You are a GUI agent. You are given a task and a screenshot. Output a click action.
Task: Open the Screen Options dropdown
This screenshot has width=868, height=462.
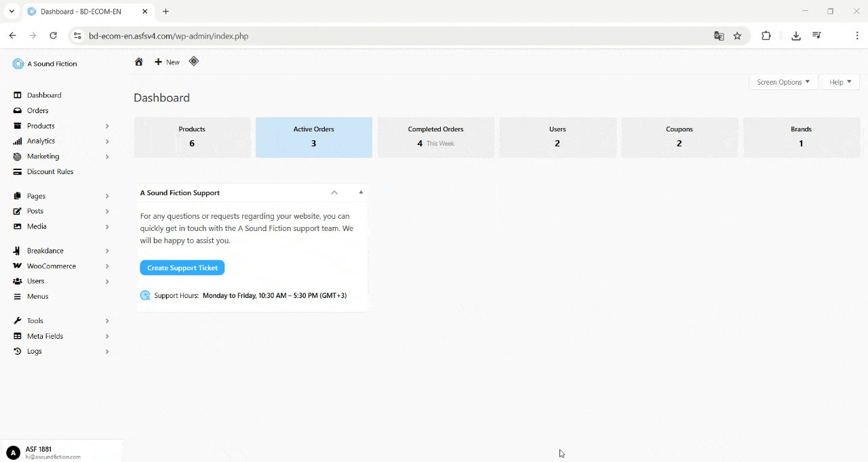pyautogui.click(x=783, y=81)
